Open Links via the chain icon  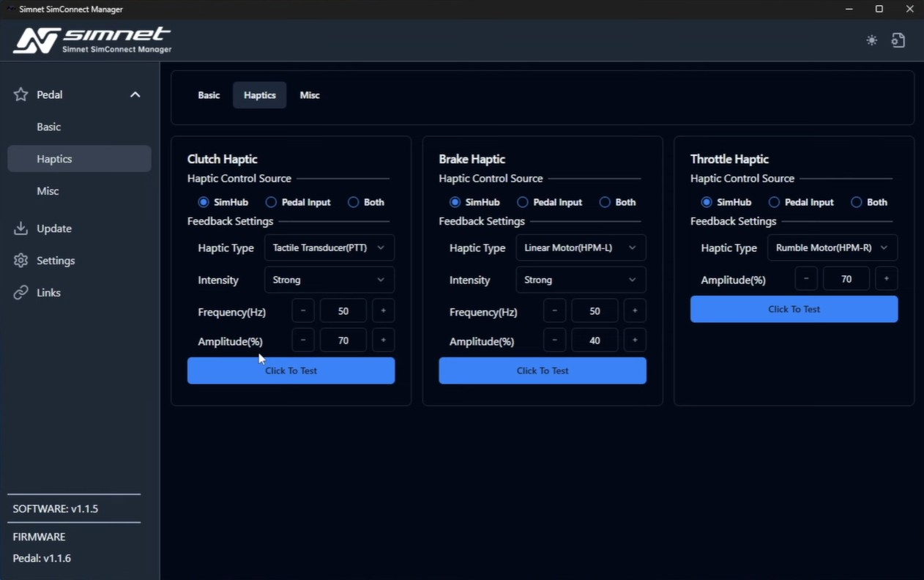tap(21, 293)
